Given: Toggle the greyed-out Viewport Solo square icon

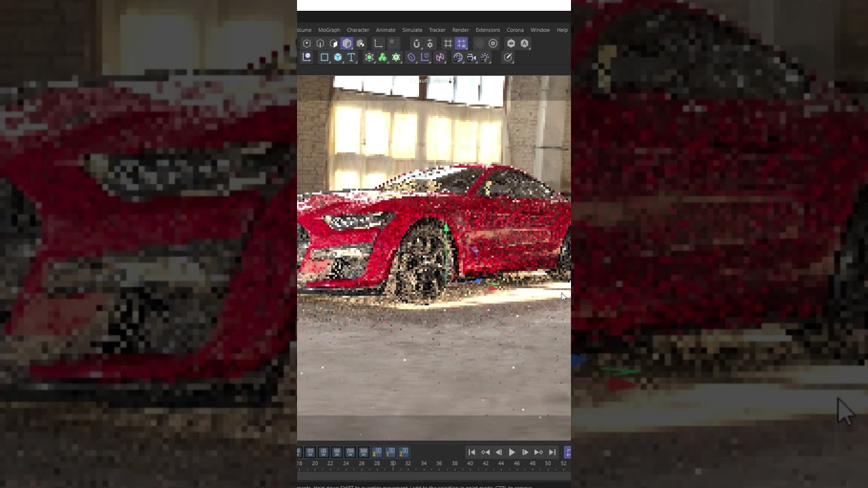Looking at the screenshot, I should pos(393,43).
